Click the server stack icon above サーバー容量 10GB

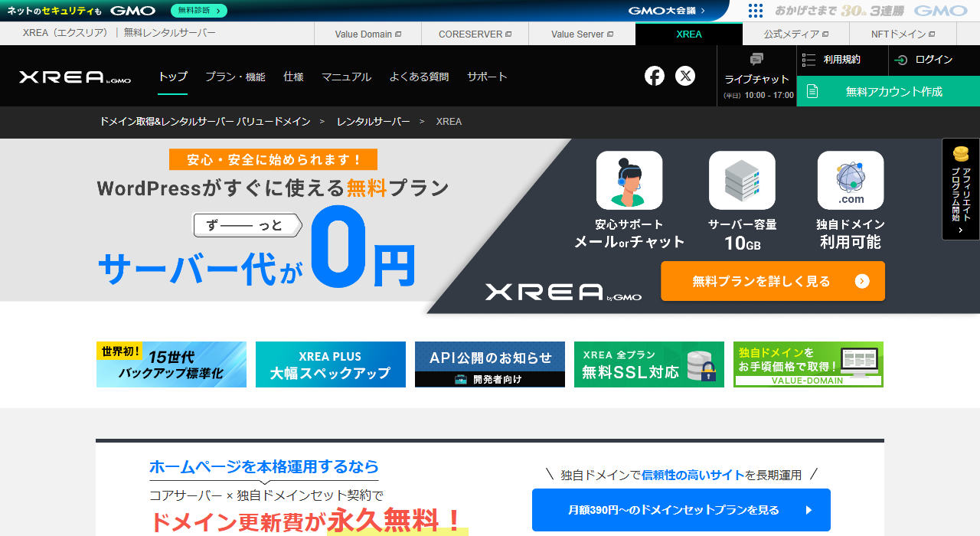click(742, 180)
